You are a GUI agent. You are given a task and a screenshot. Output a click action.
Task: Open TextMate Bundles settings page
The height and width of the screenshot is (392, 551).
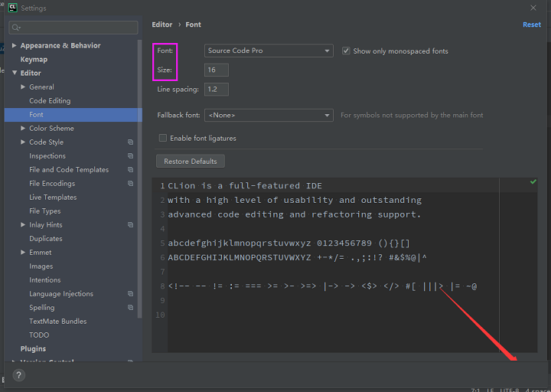[57, 322]
